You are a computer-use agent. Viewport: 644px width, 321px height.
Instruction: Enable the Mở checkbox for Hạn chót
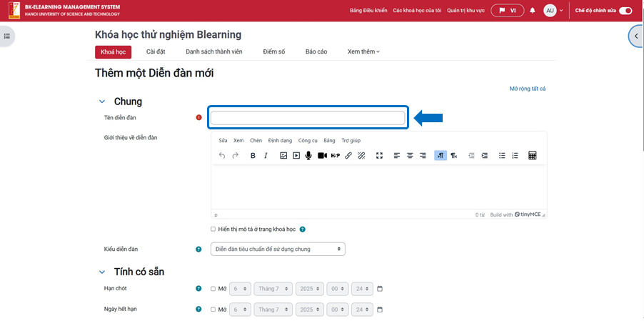coord(213,289)
